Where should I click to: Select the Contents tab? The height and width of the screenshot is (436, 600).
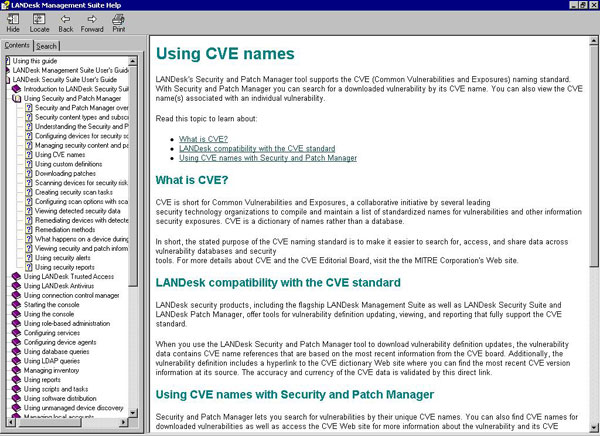[17, 46]
